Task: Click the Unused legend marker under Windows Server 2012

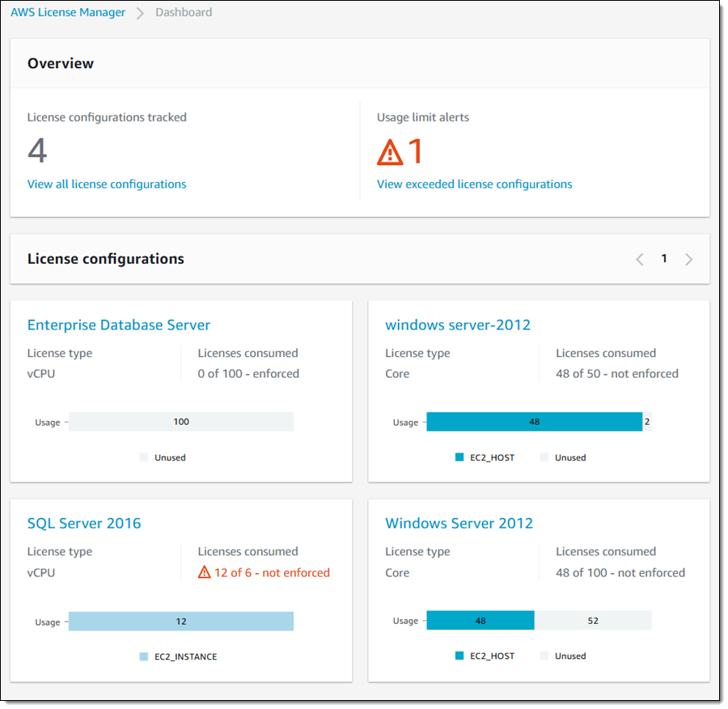Action: click(545, 656)
